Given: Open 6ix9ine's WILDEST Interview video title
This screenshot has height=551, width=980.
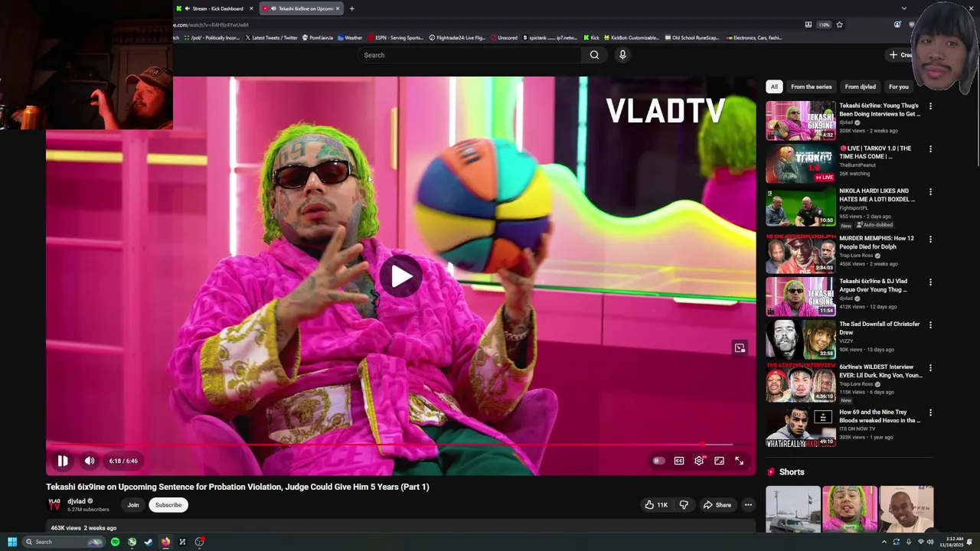Looking at the screenshot, I should click(x=880, y=371).
